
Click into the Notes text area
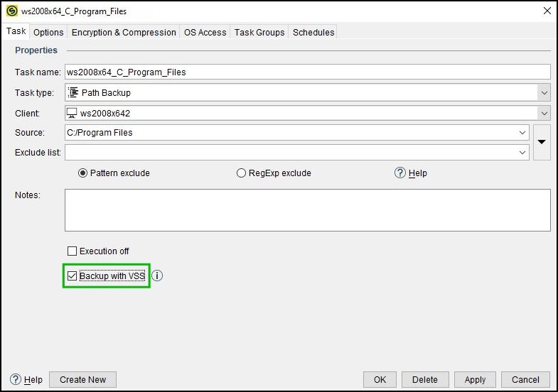tap(308, 210)
